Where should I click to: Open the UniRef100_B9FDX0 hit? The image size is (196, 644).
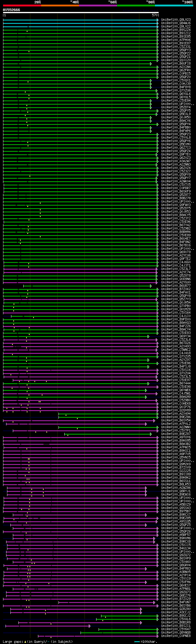click(176, 319)
